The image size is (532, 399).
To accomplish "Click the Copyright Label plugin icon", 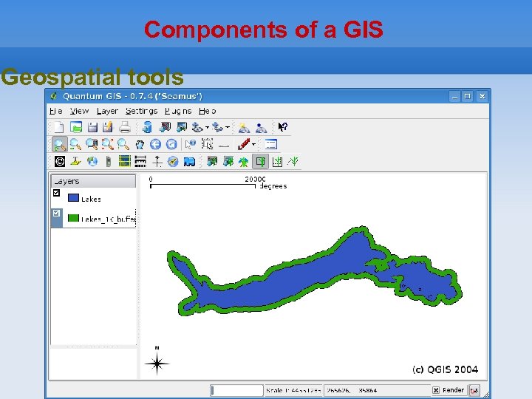I will point(60,162).
